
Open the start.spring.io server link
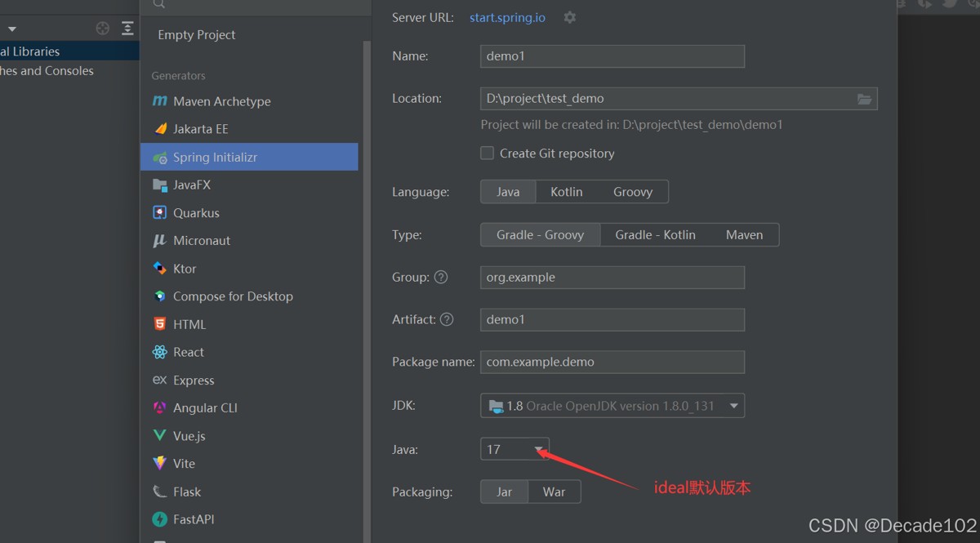[x=507, y=17]
